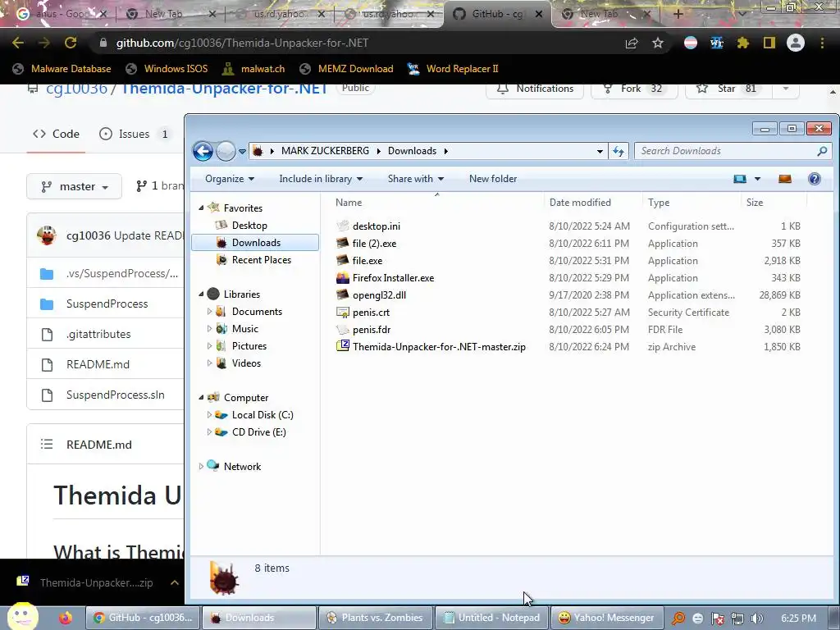The image size is (840, 630).
Task: Click the Change your view icon
Action: click(740, 179)
